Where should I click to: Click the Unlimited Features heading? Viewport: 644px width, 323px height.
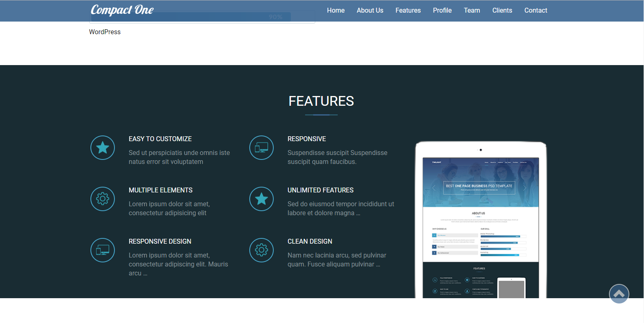[320, 190]
